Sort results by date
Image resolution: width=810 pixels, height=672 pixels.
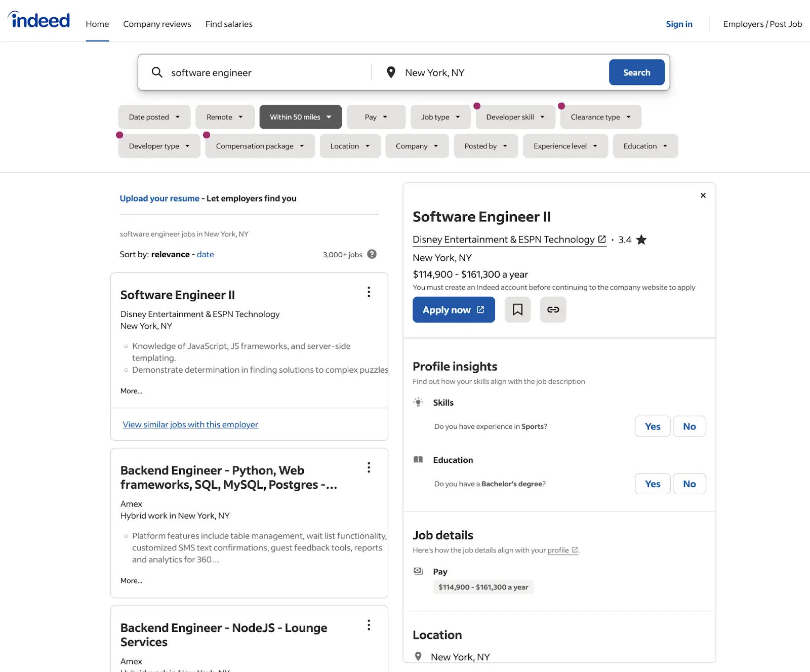205,254
